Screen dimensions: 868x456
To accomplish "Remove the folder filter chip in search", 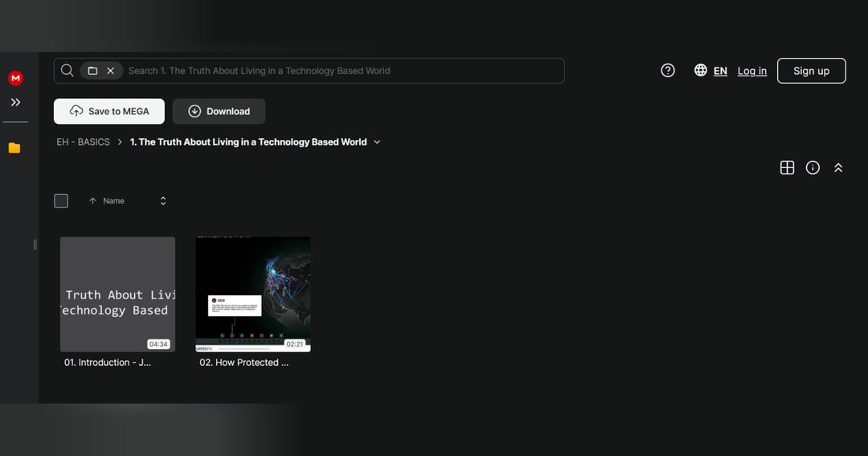I will click(x=111, y=71).
